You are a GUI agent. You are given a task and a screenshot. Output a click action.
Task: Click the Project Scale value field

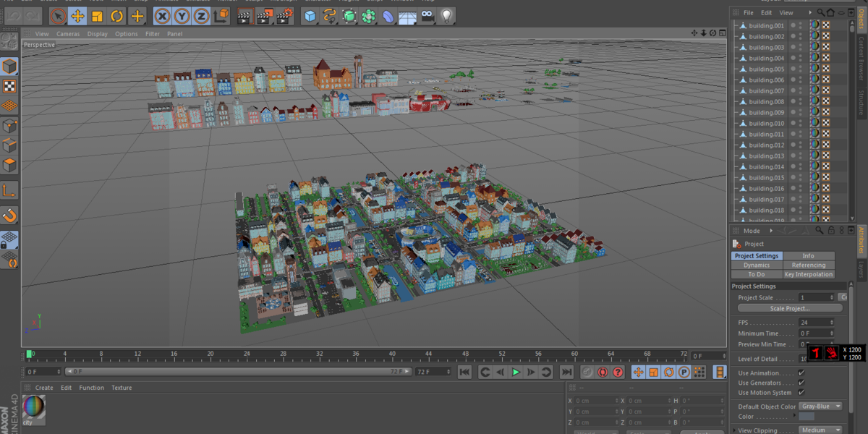pos(816,297)
